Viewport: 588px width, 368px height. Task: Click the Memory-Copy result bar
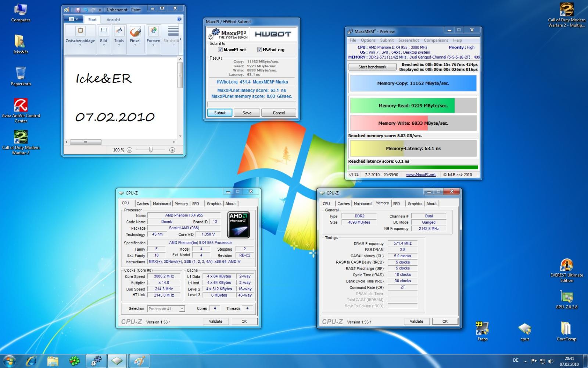(413, 83)
